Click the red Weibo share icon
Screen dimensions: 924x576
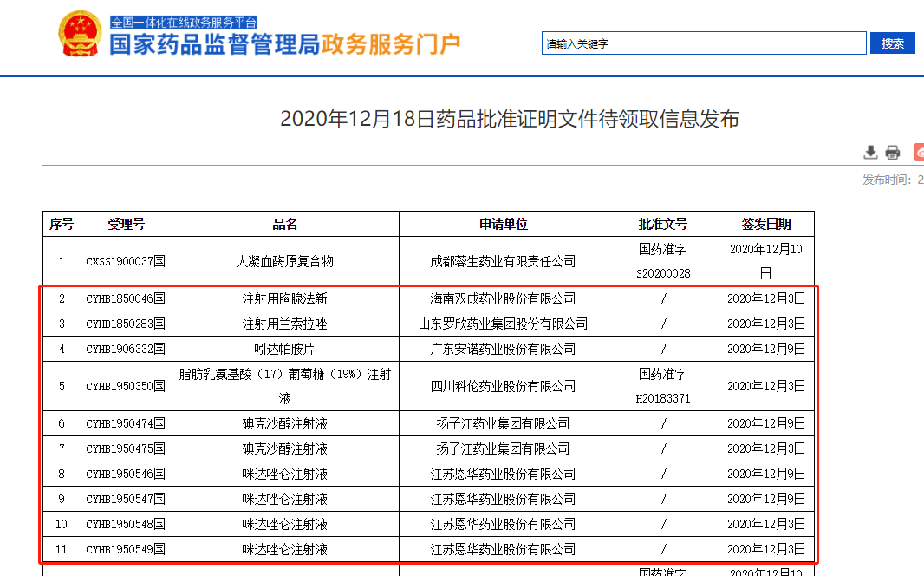[x=919, y=152]
